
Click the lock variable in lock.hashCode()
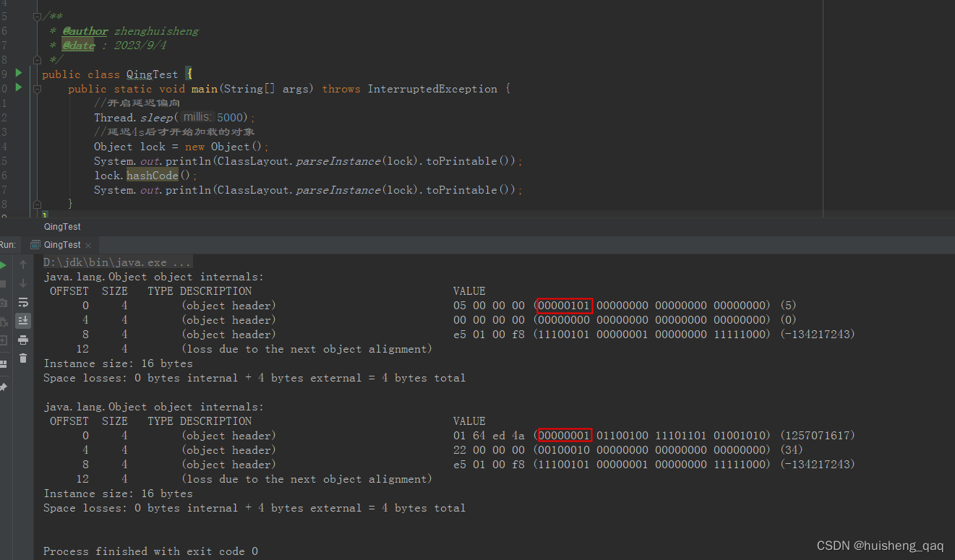click(x=107, y=176)
